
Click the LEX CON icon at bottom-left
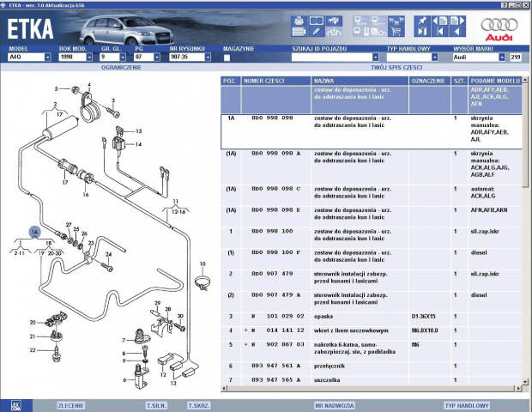[15, 405]
